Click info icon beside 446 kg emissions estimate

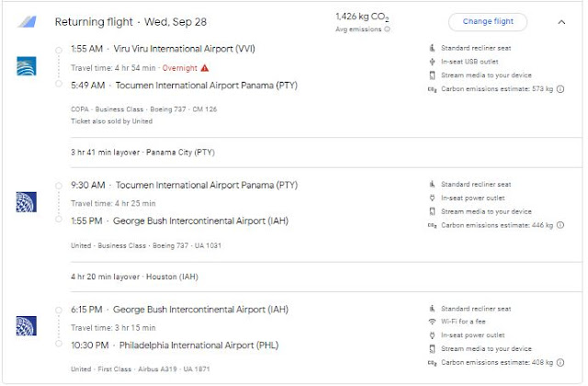pos(560,224)
